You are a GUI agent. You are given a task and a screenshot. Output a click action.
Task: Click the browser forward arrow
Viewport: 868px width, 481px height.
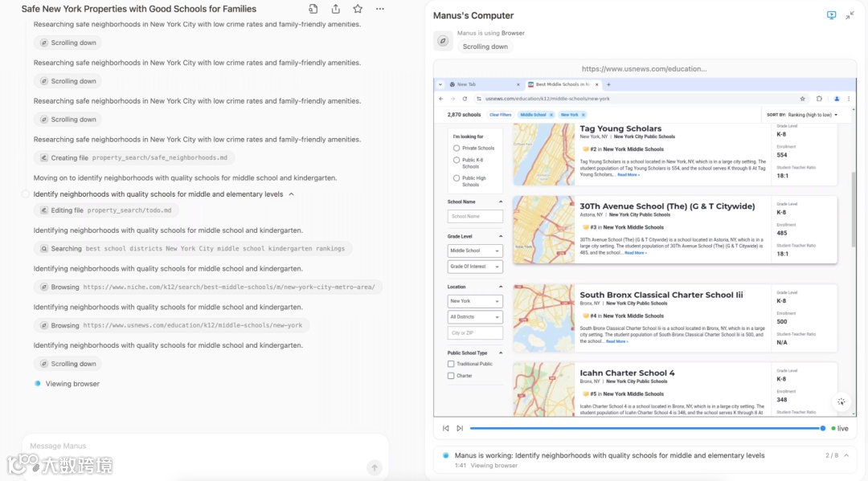(x=452, y=99)
